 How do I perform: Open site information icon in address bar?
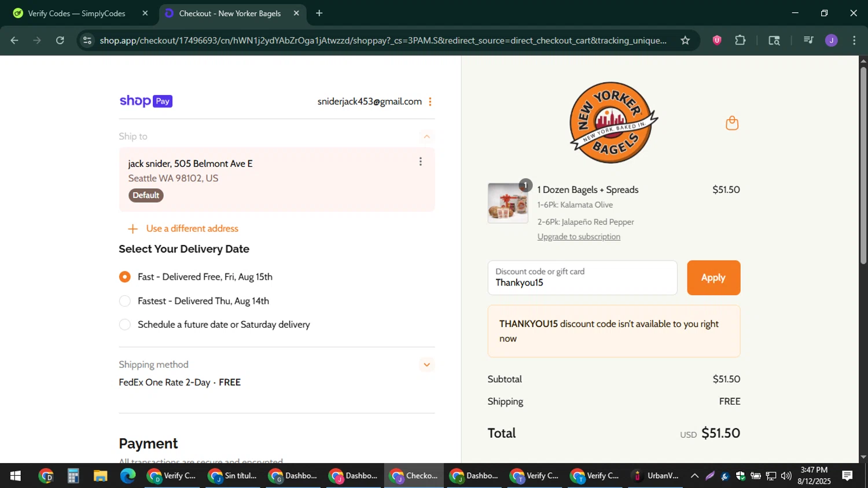(x=87, y=41)
